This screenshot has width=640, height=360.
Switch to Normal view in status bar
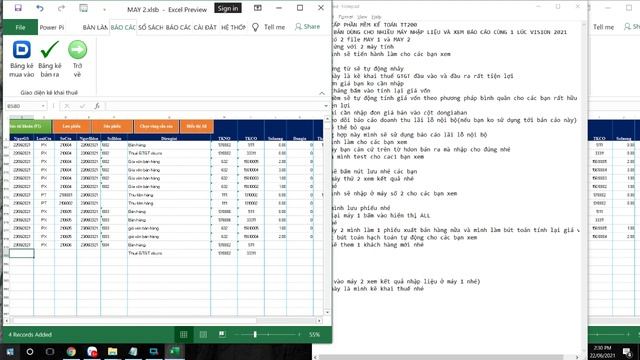pyautogui.click(x=184, y=335)
